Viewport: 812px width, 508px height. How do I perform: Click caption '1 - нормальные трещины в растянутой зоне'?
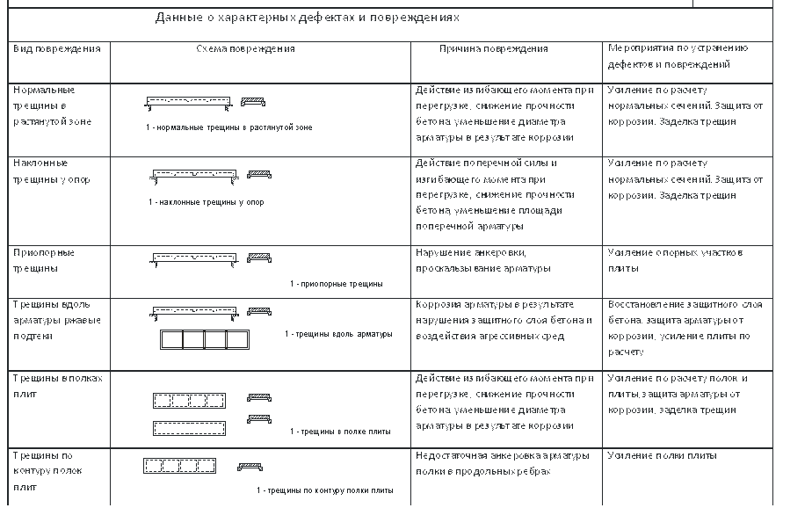228,127
